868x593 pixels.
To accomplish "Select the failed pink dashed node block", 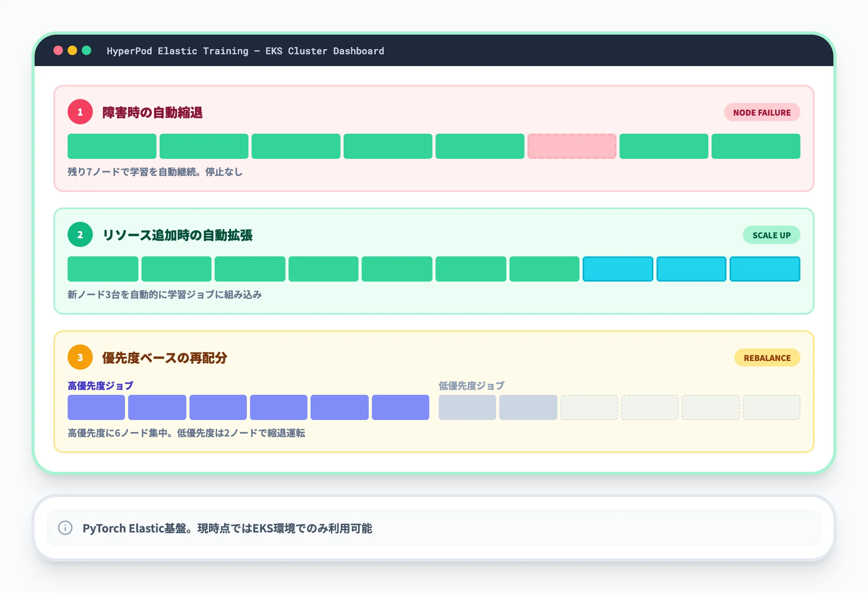I will pyautogui.click(x=572, y=146).
